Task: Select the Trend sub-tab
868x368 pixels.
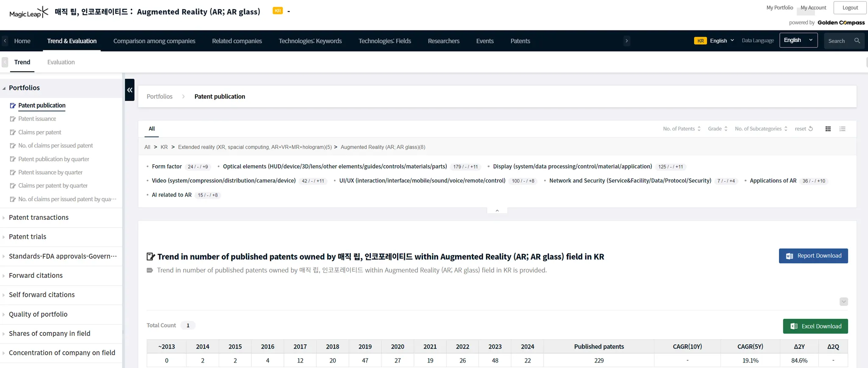Action: point(22,62)
